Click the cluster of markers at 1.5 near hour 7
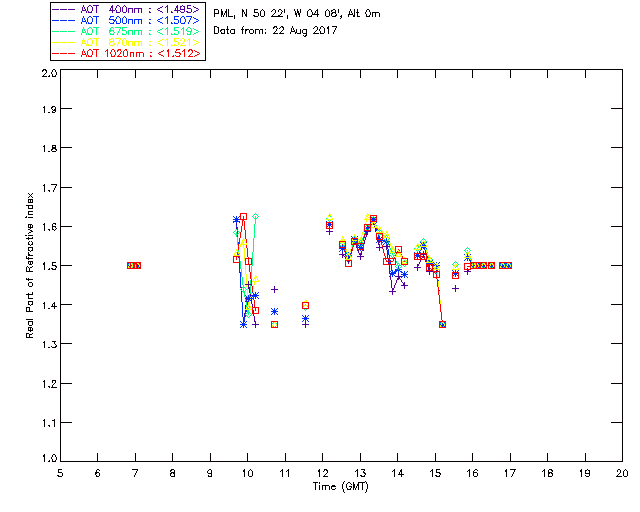The image size is (640, 512). tap(134, 265)
